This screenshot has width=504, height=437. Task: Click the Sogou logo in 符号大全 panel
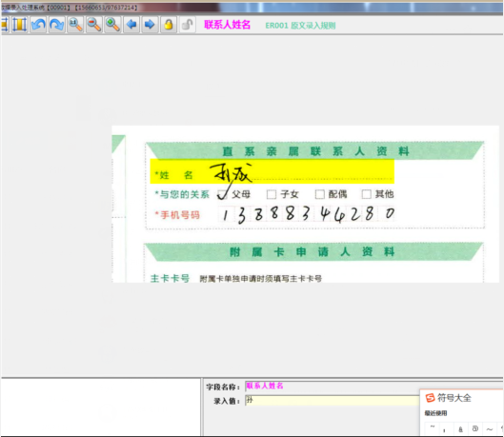(x=430, y=398)
